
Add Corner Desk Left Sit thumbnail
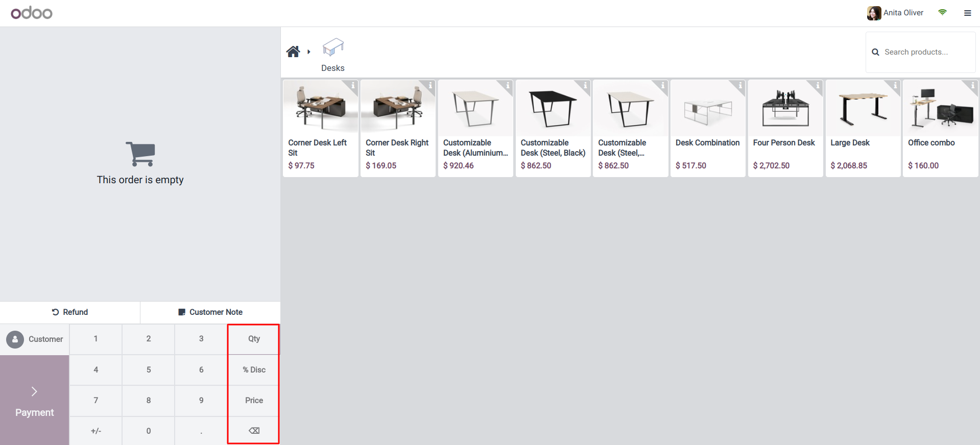[x=321, y=108]
